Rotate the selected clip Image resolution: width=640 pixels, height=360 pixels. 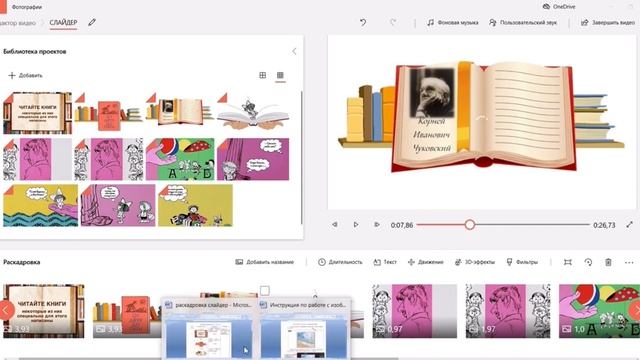588,262
